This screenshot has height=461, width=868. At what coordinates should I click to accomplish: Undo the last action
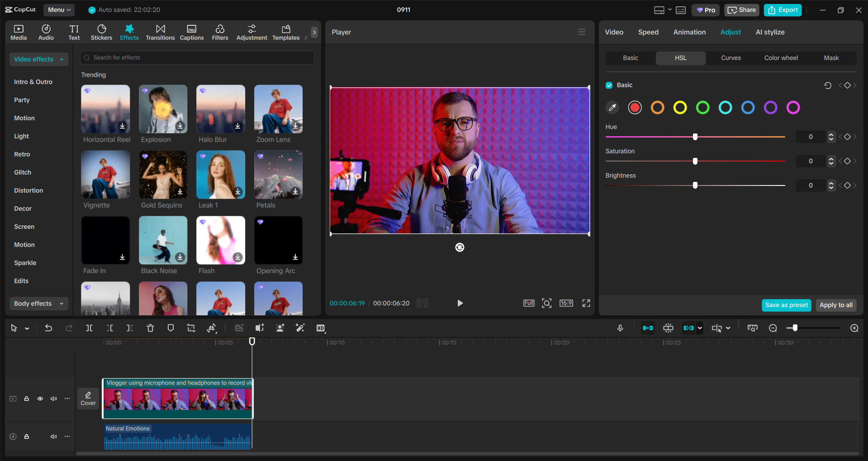point(48,328)
